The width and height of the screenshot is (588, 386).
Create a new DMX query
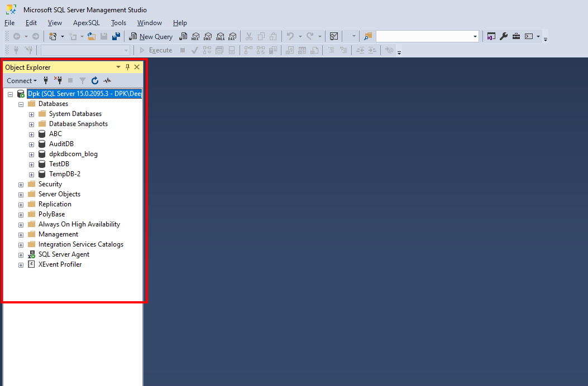[208, 36]
